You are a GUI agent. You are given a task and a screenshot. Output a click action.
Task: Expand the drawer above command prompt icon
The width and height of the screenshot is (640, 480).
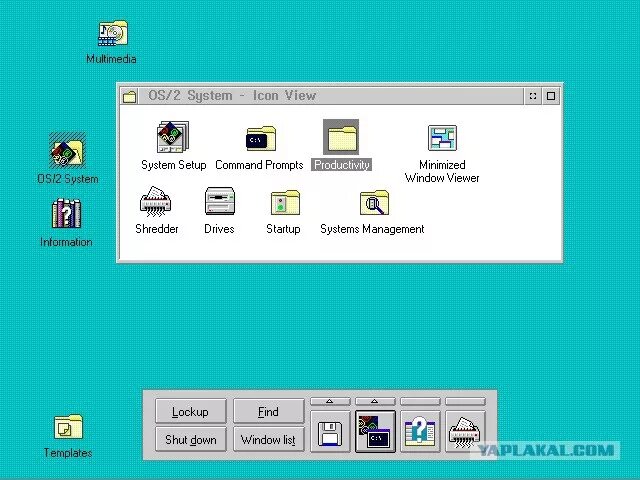(x=375, y=402)
